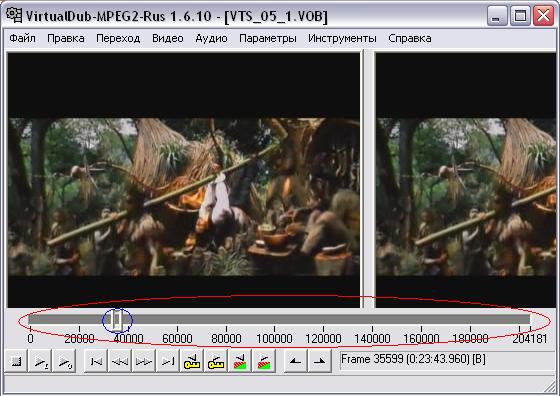Go to previous key frame
This screenshot has width=560, height=396.
pyautogui.click(x=192, y=361)
